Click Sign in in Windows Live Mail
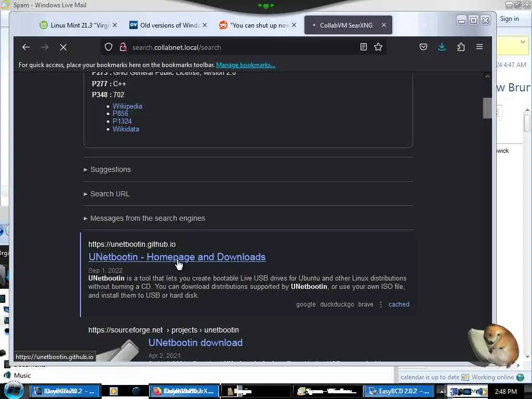Screen dimensions: 532x399 (x=509, y=19)
